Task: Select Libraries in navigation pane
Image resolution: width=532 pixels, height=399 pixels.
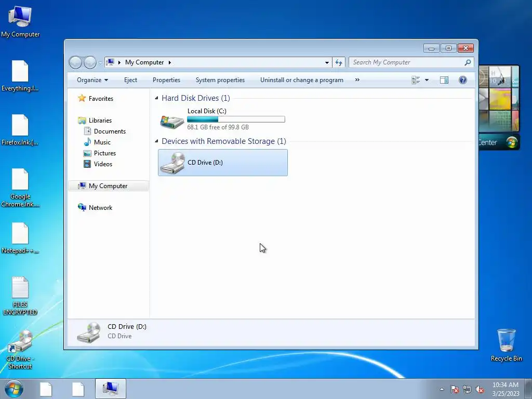Action: (x=95, y=121)
